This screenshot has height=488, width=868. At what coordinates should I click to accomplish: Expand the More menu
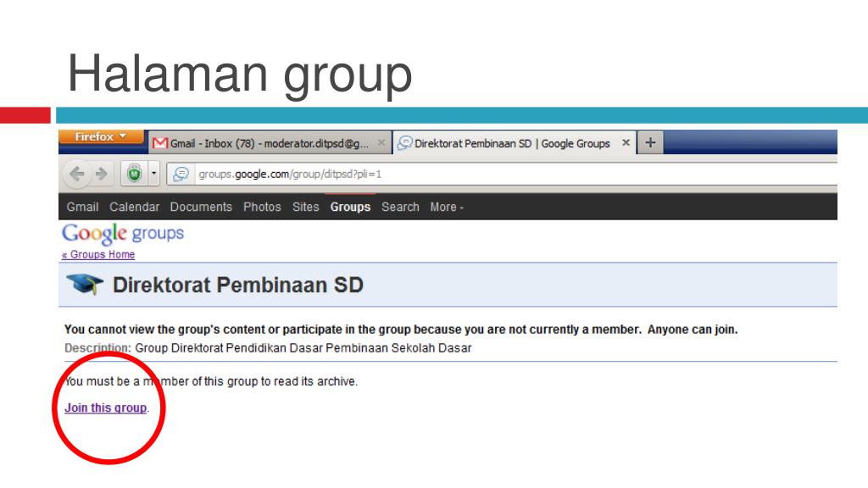(x=447, y=207)
